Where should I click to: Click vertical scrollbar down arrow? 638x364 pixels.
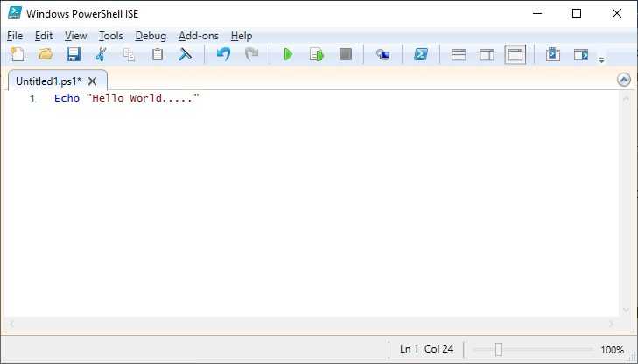click(x=626, y=310)
